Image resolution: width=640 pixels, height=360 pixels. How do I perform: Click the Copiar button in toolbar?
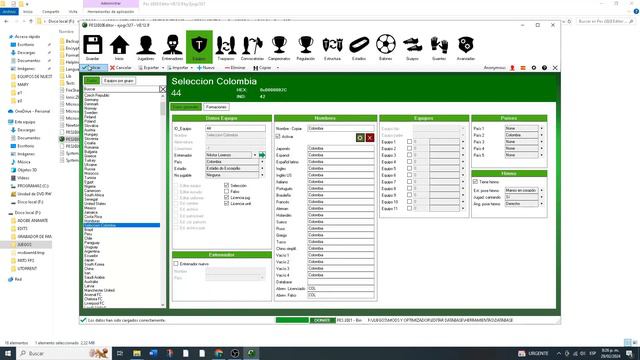262,68
